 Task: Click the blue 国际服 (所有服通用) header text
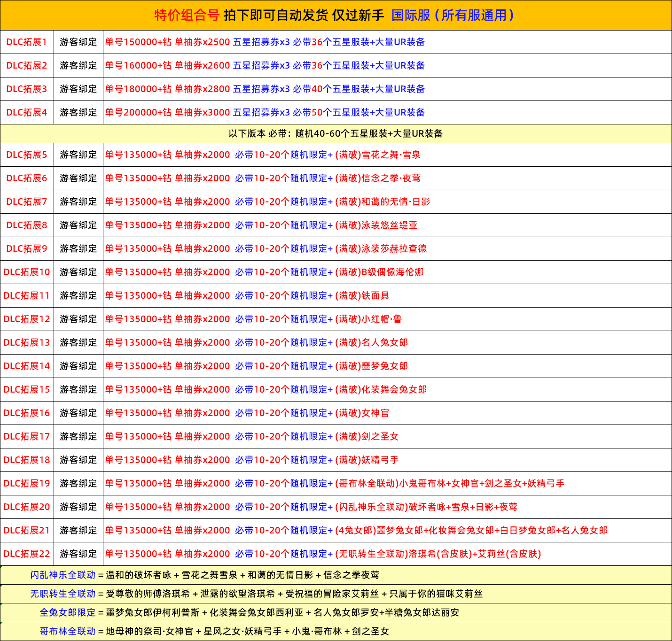click(453, 15)
